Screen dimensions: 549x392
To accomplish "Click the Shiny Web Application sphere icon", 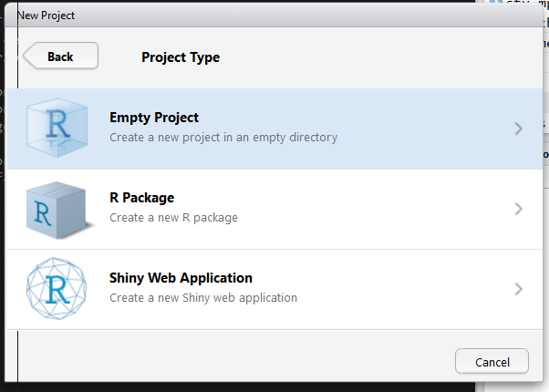I will [x=57, y=289].
